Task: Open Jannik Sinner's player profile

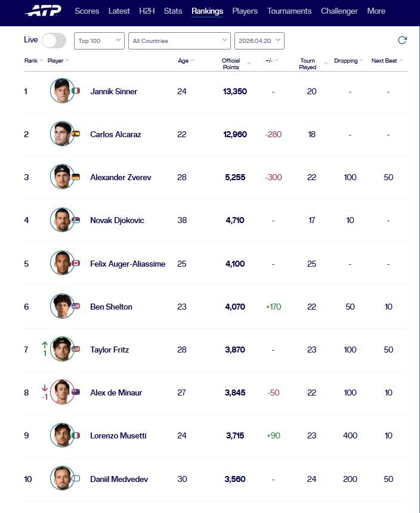Action: coord(113,92)
